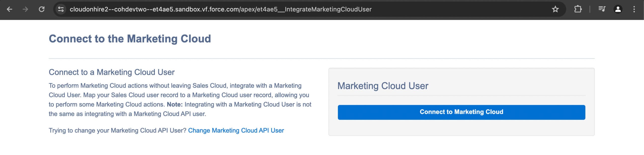The image size is (644, 155).
Task: Open Chrome three-dot menu
Action: click(634, 9)
